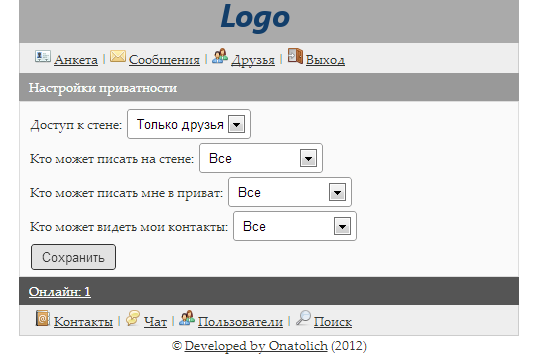The width and height of the screenshot is (546, 362).
Task: Click the magnifier icon for Поиск
Action: pyautogui.click(x=303, y=318)
